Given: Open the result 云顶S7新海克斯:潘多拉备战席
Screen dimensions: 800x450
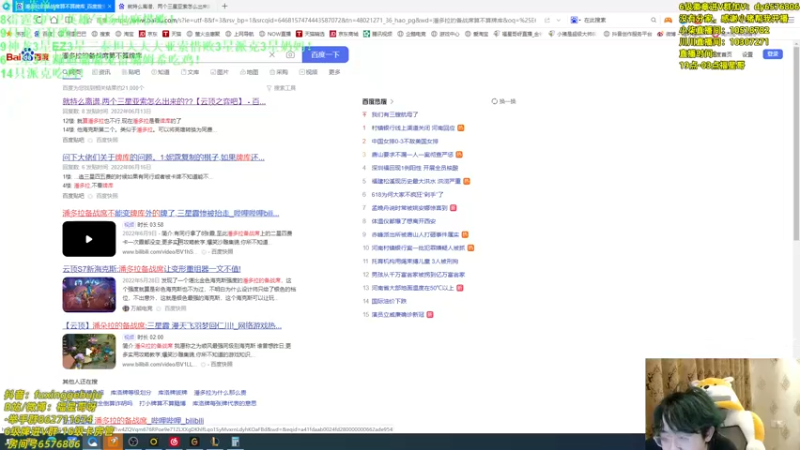Looking at the screenshot, I should 152,269.
